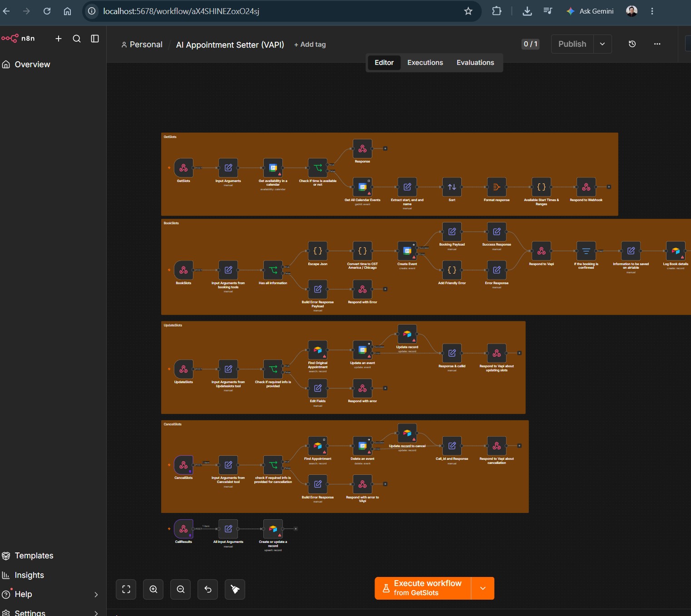This screenshot has width=691, height=616.
Task: Select Get All Calendar Events node
Action: (x=362, y=187)
